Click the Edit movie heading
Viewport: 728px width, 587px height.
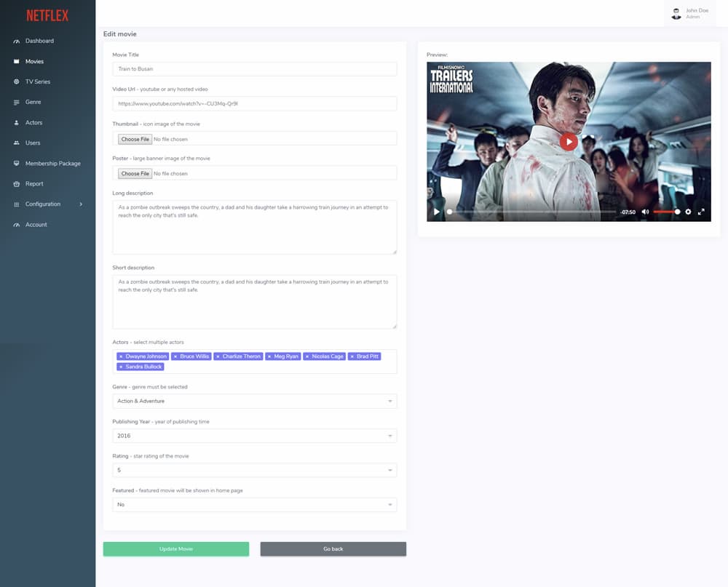pos(120,34)
